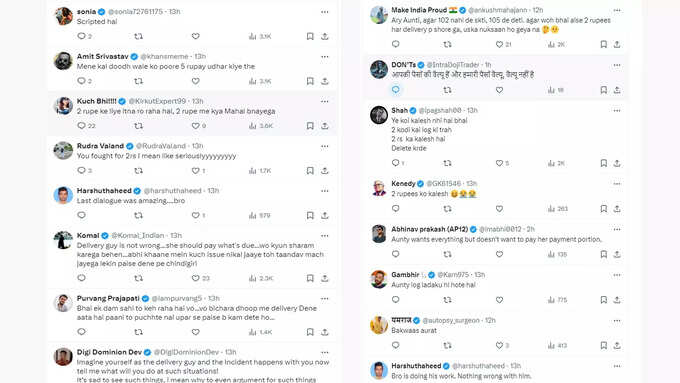Reply to Amit Srivastav's tweet

(x=82, y=81)
